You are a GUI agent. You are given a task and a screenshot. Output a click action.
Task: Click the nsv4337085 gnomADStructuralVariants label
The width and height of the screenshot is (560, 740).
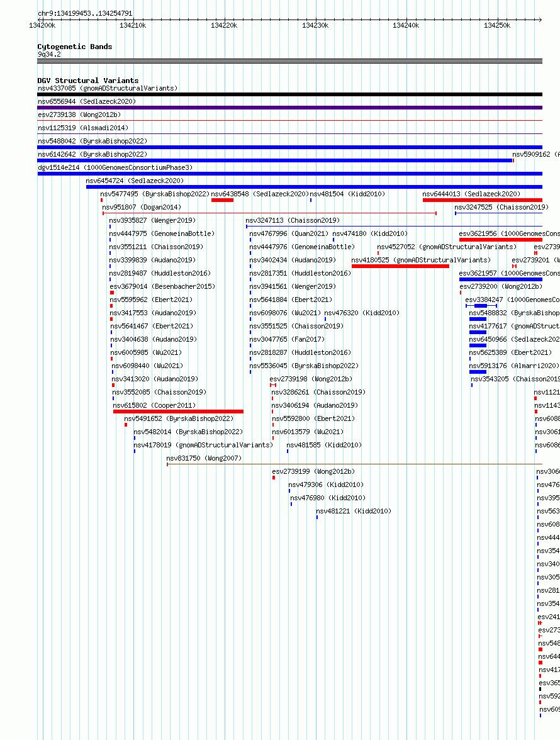(x=108, y=88)
